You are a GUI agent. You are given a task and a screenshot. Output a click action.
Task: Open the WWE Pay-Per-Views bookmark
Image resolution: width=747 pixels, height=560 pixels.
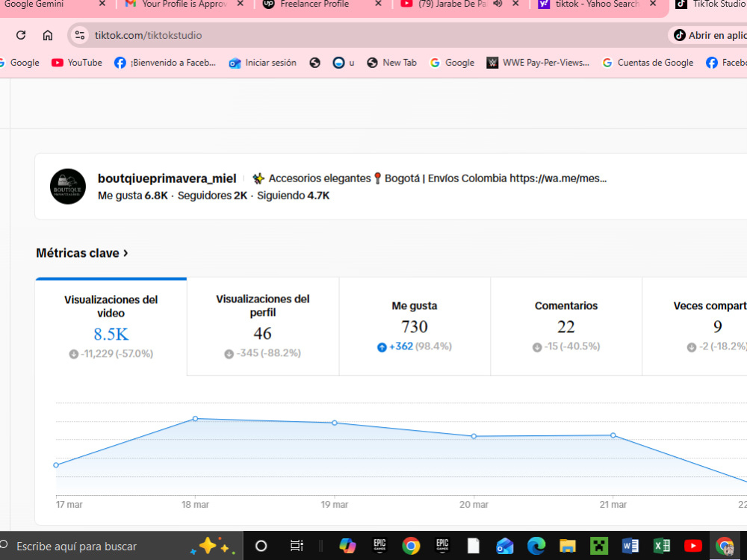pos(538,63)
